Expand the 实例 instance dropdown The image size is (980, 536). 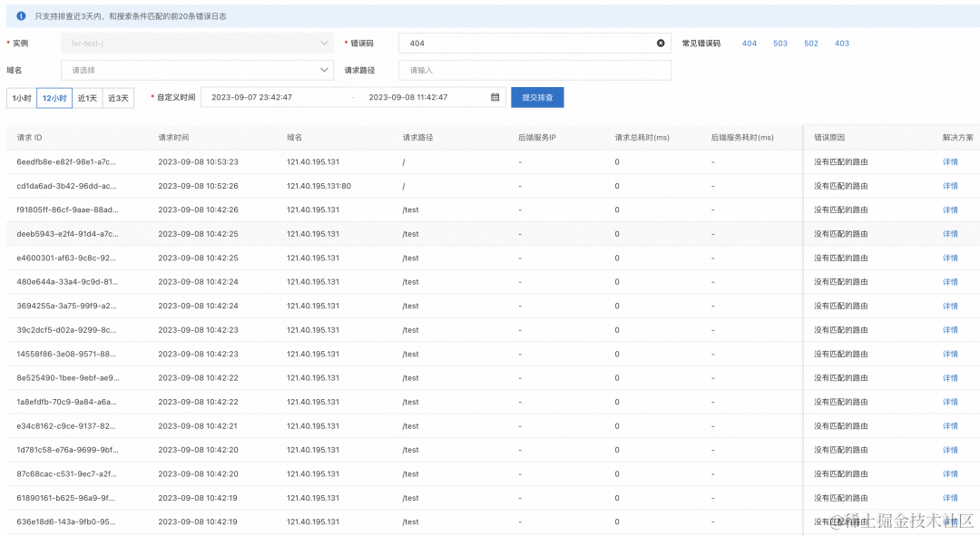[x=198, y=44]
